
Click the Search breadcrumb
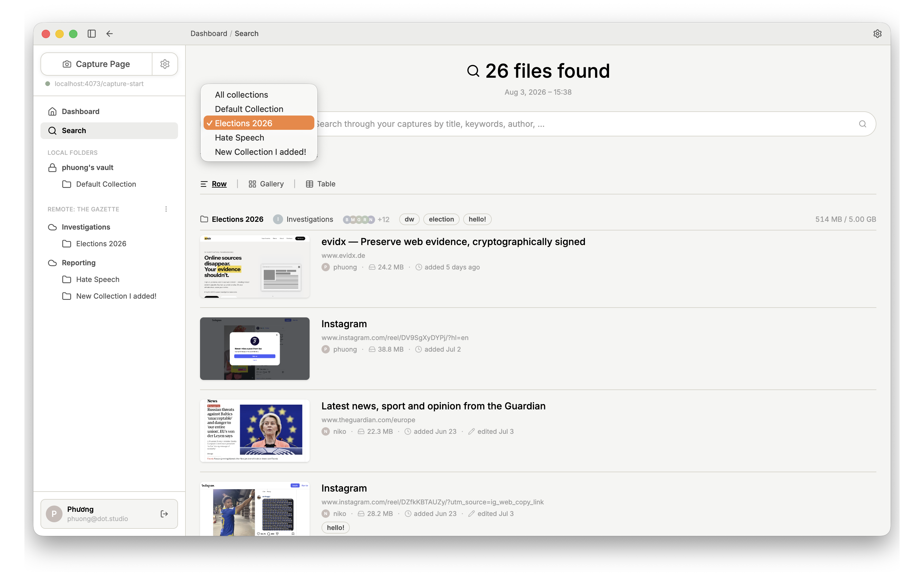pos(246,34)
